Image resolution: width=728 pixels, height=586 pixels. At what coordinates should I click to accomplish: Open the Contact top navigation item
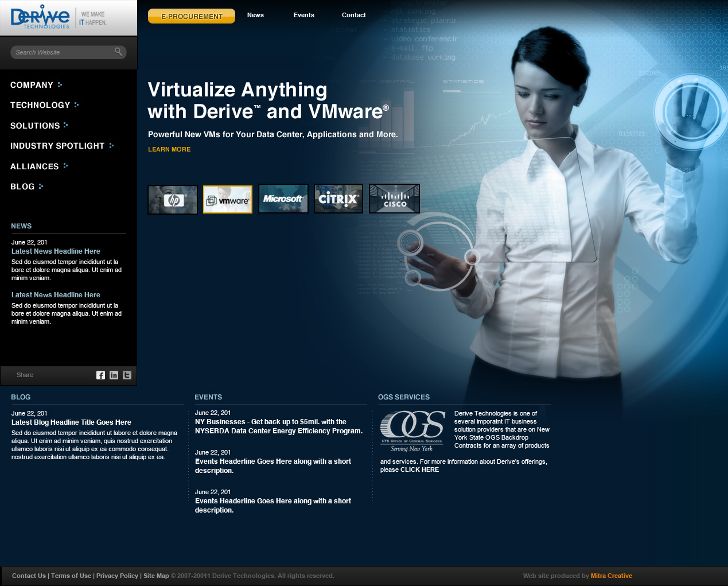(x=353, y=15)
